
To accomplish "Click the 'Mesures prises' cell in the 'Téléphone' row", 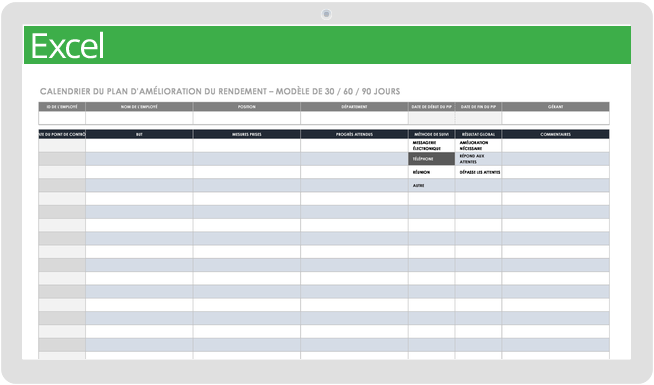I will point(247,159).
